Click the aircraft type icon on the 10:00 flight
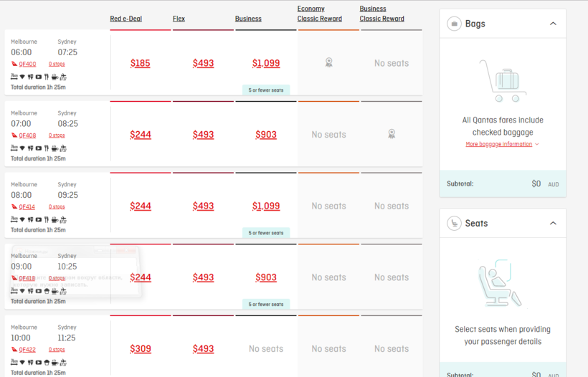 coord(63,363)
